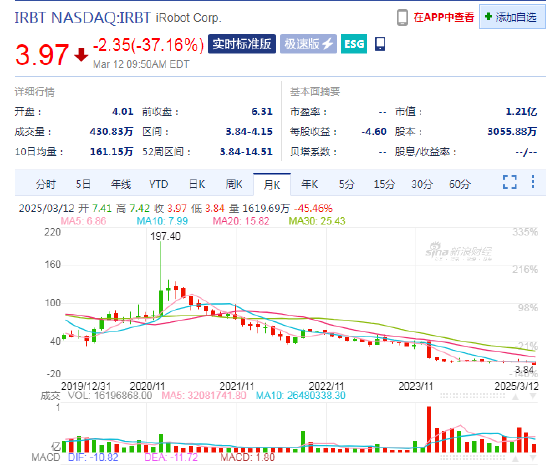Select the YTD chart tab
This screenshot has width=550, height=465.
pos(159,184)
